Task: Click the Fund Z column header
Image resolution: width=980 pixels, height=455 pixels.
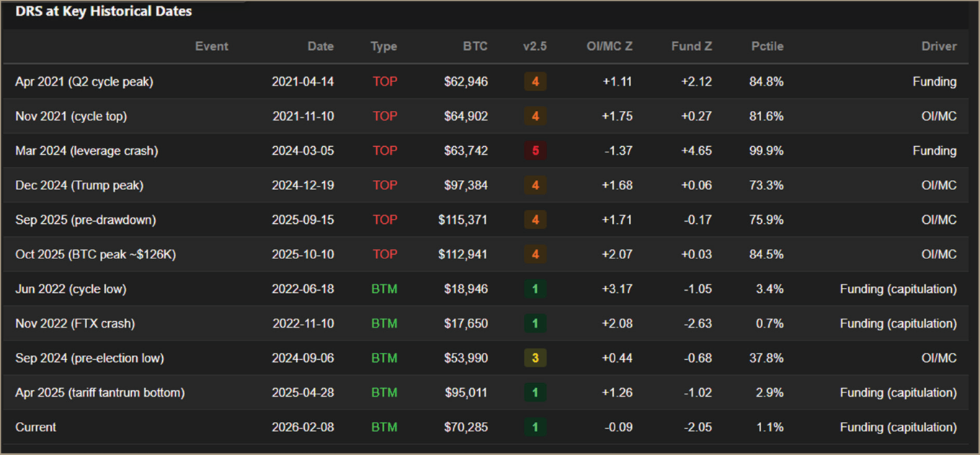Action: point(691,46)
